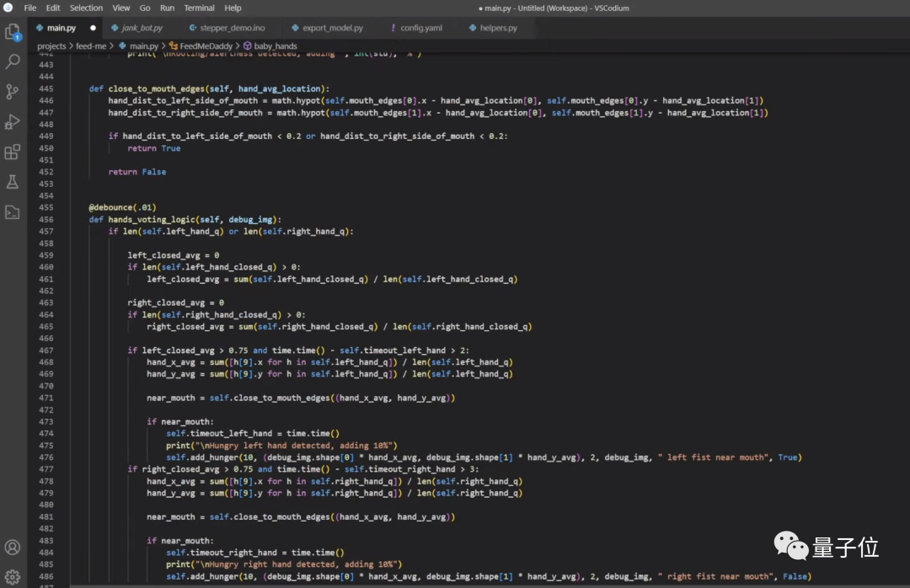Image resolution: width=910 pixels, height=588 pixels.
Task: Open the Extensions view
Action: [13, 152]
